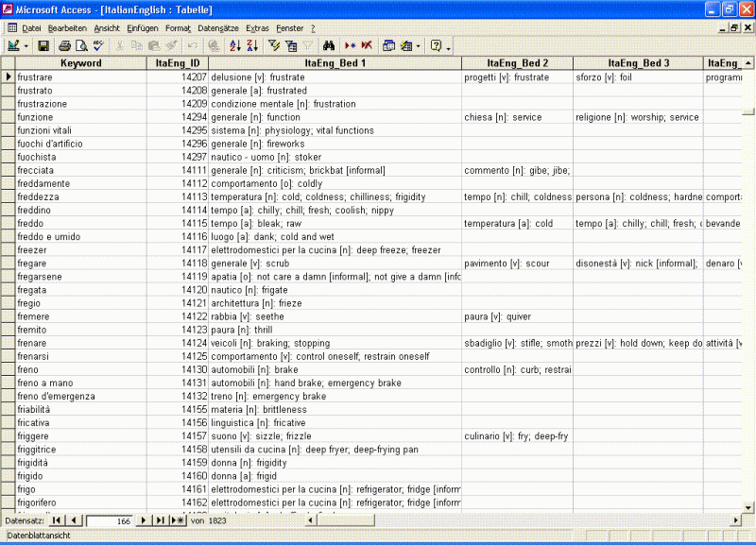Select the ItaEng_Bed 3 column header
756x545 pixels.
point(639,63)
